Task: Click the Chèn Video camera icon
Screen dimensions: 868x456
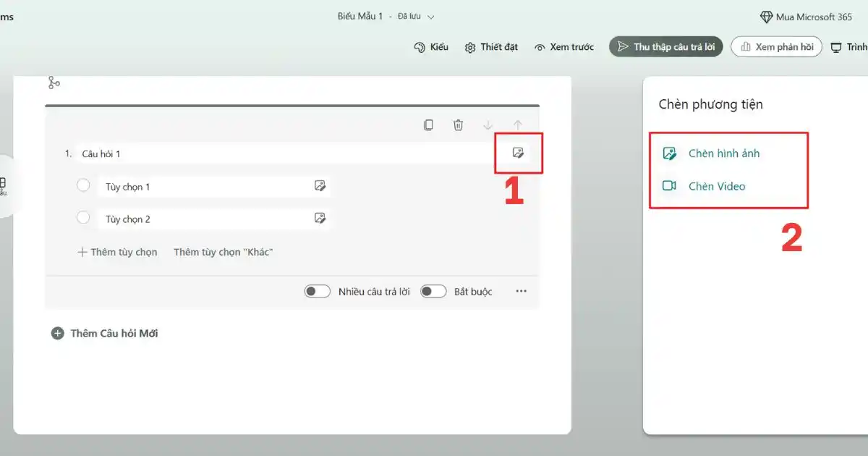Action: pos(670,186)
